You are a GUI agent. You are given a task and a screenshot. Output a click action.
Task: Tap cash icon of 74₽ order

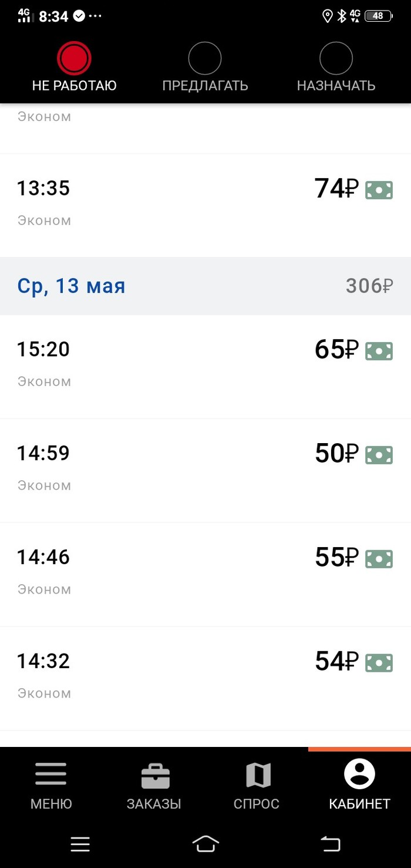(379, 190)
